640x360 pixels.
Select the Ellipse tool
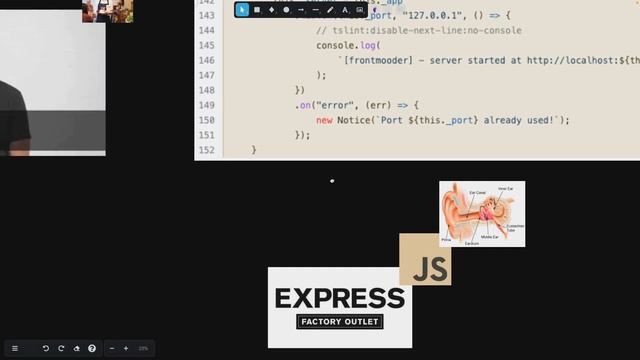(286, 10)
